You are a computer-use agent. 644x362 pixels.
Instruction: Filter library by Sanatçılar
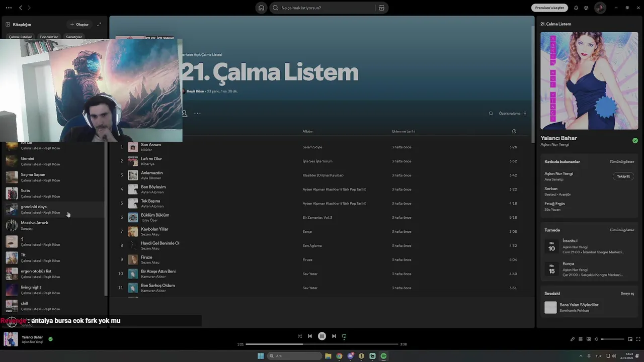[x=73, y=37]
